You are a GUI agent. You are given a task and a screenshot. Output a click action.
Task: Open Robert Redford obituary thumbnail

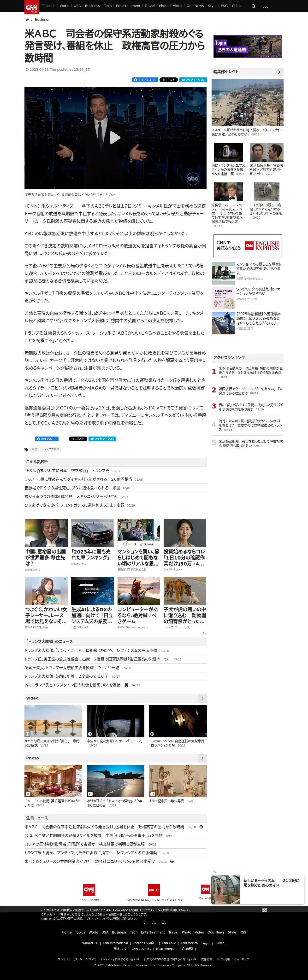[x=228, y=192]
